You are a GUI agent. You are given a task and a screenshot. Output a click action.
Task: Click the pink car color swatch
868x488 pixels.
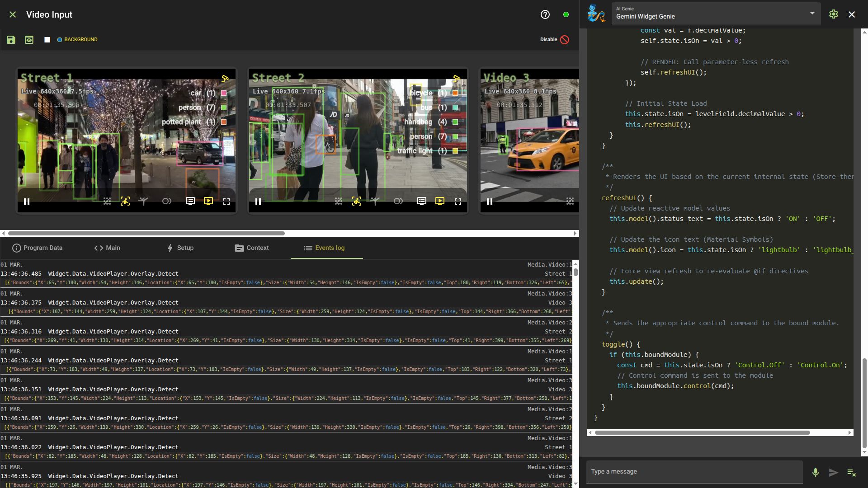tap(223, 93)
